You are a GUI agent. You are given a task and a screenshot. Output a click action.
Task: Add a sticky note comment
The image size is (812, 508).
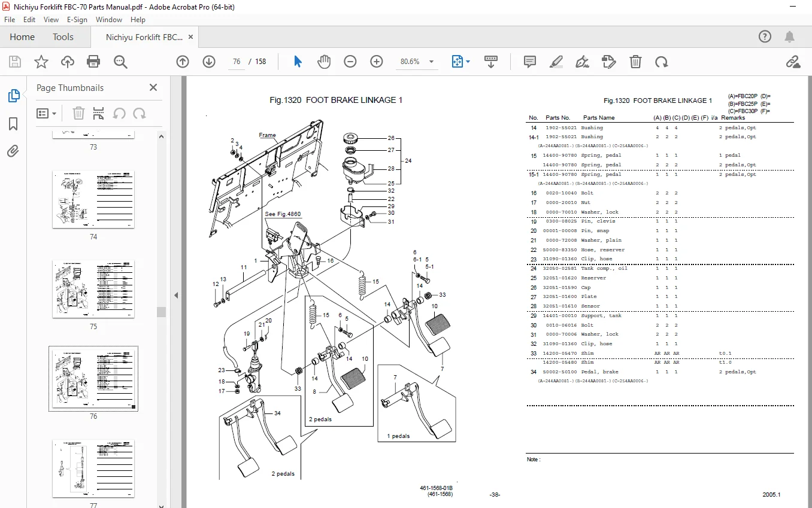point(529,62)
